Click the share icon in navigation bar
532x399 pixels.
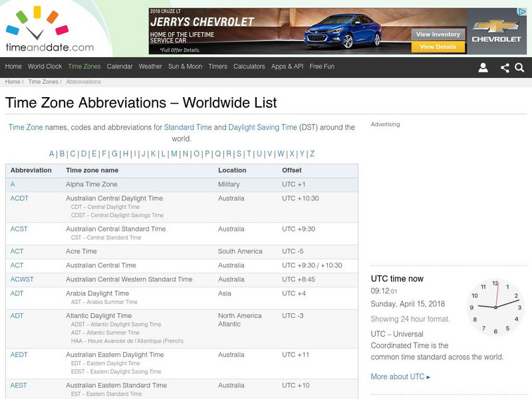click(505, 68)
